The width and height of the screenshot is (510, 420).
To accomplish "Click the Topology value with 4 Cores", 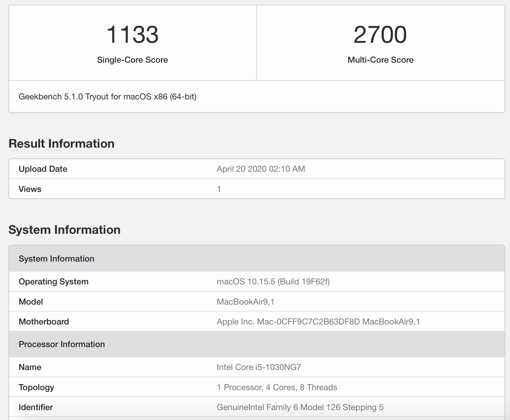I will (277, 387).
